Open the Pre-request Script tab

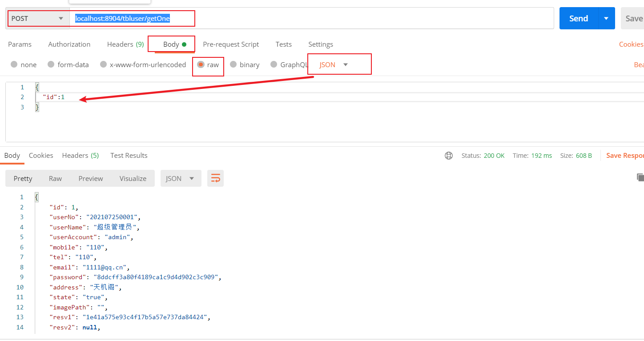pos(231,44)
